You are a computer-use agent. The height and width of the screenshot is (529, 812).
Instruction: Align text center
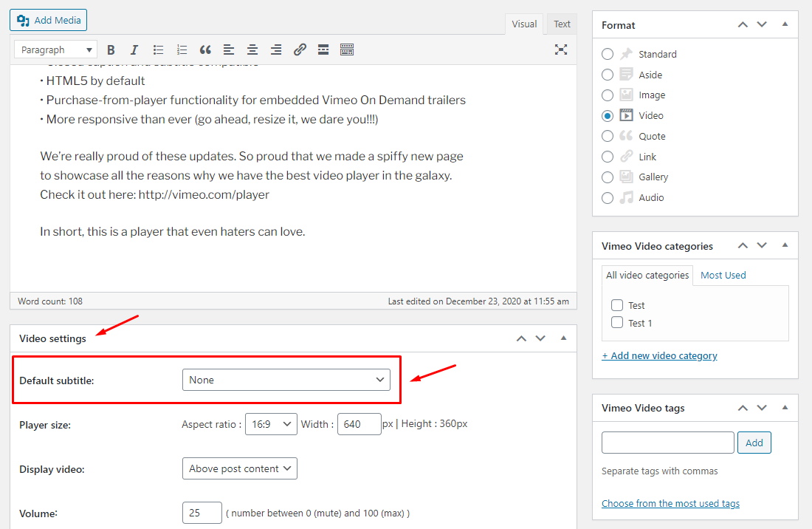(x=252, y=50)
